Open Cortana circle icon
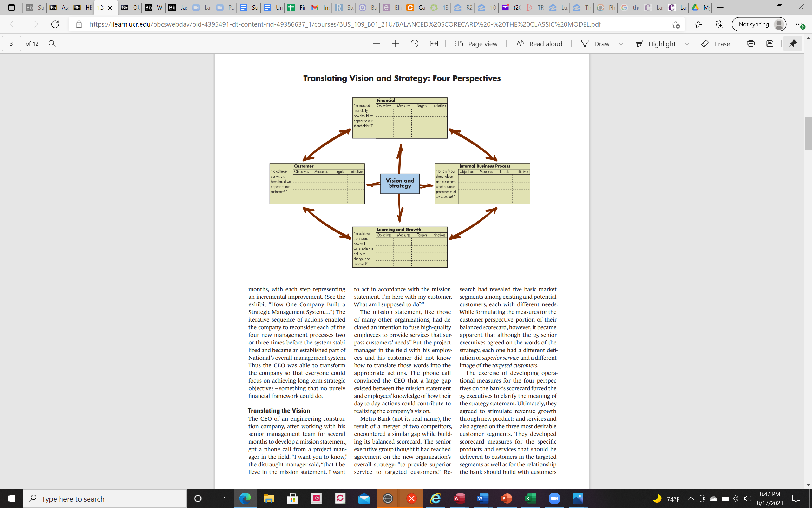 198,498
